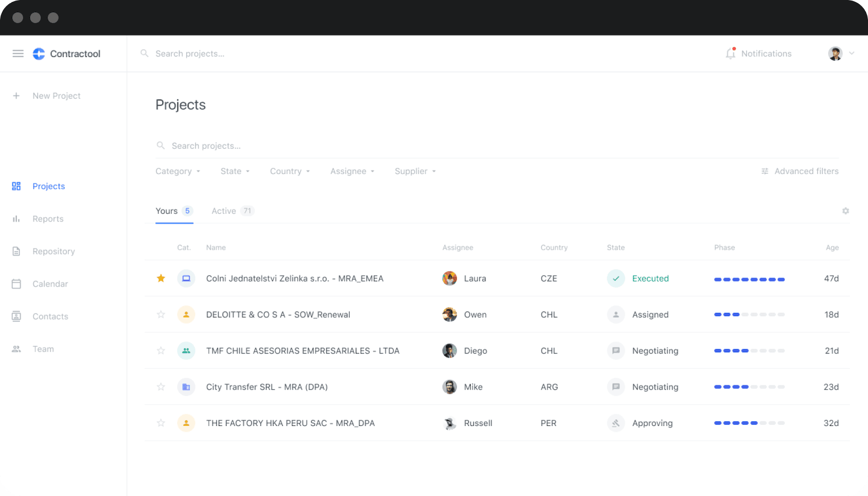Click the Reports bar chart icon
868x496 pixels.
[16, 219]
